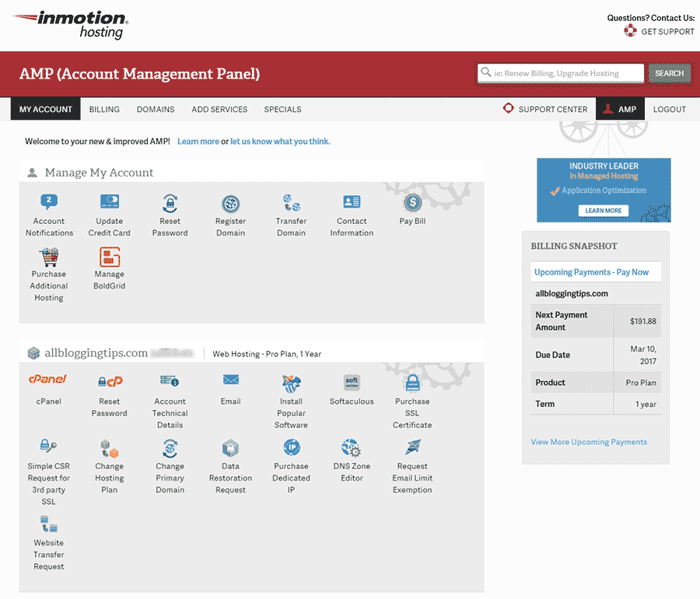Select Data Restoration Request icon
Screen dimensions: 700x599
tap(231, 447)
